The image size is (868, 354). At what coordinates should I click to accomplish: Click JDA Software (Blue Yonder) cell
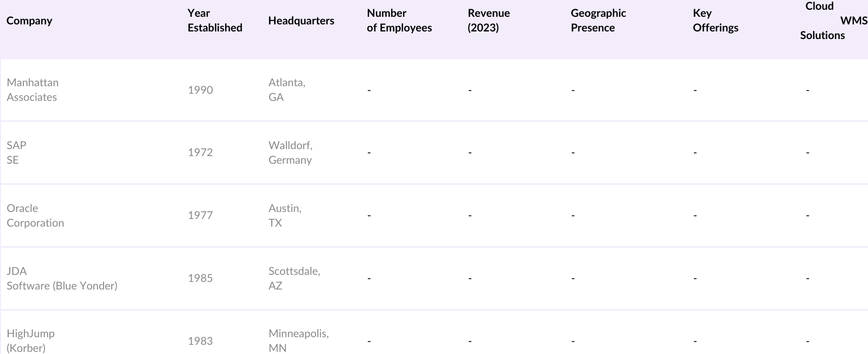(x=62, y=278)
